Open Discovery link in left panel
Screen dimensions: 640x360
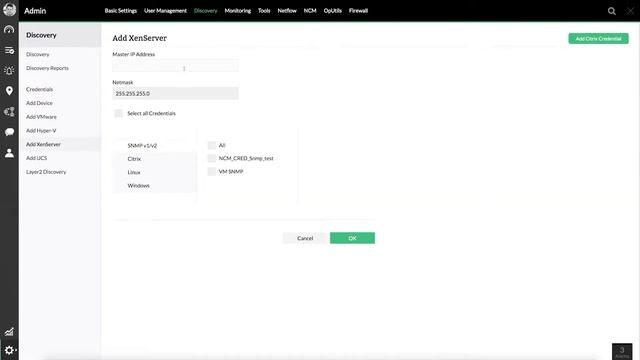38,54
